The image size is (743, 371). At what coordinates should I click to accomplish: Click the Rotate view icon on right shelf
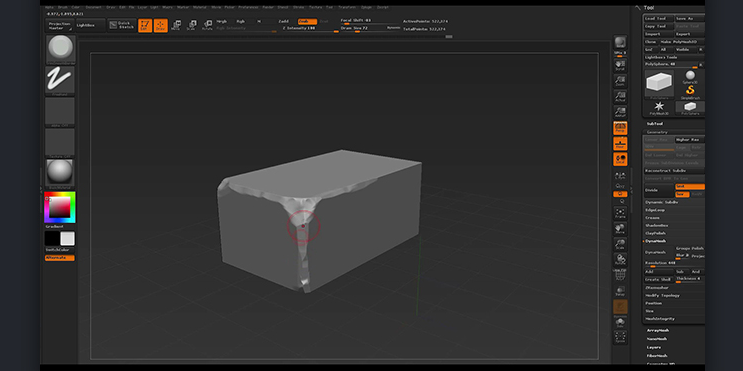[x=620, y=260]
